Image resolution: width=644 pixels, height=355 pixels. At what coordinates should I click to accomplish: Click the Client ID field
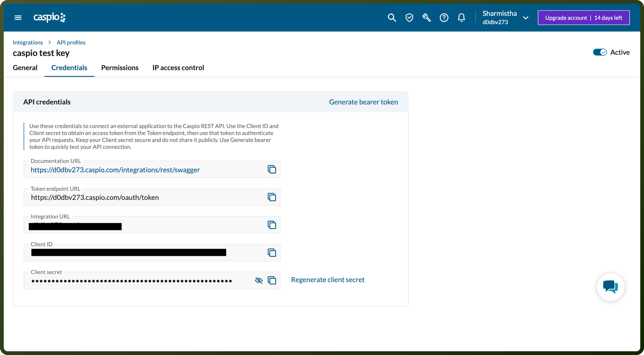pos(152,253)
